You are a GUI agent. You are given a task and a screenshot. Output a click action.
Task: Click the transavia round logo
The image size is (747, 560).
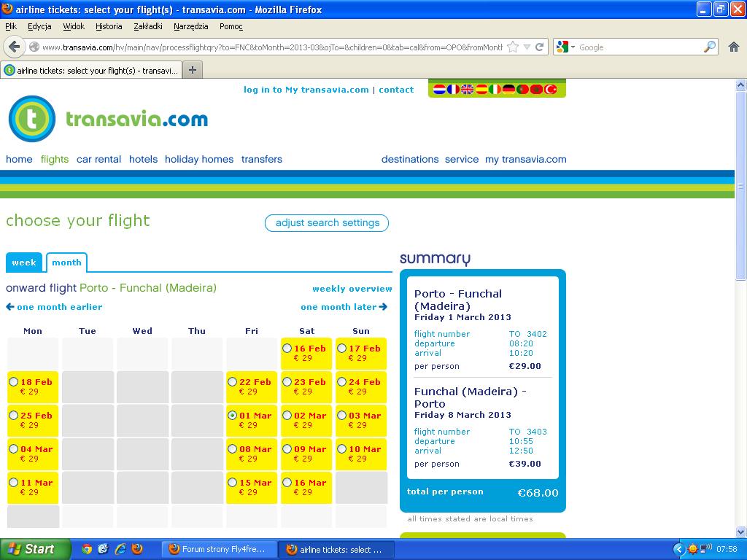coord(32,119)
